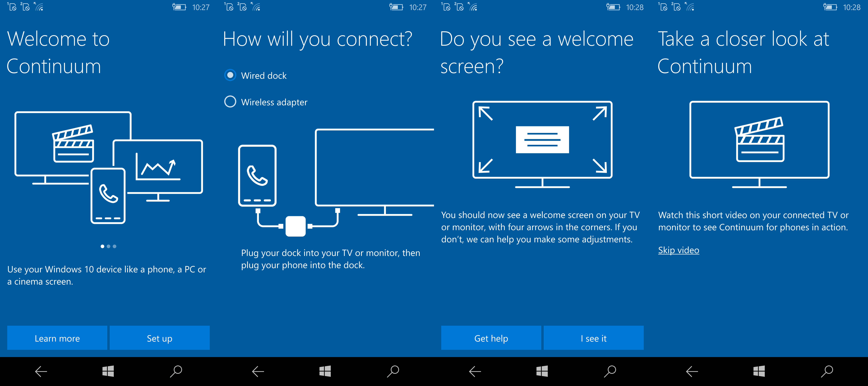
Task: Tap SIM 2 status icon on Welcome to Continuum screen
Action: [x=25, y=7]
